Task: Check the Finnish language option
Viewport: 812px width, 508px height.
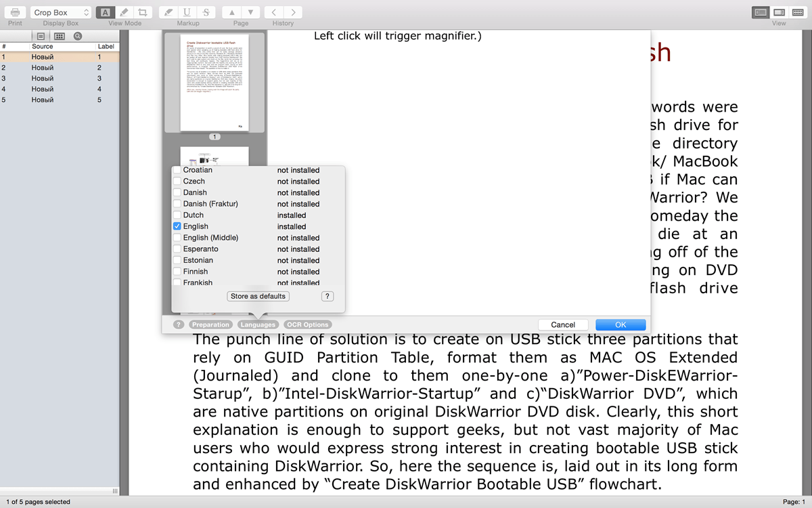Action: pos(177,271)
